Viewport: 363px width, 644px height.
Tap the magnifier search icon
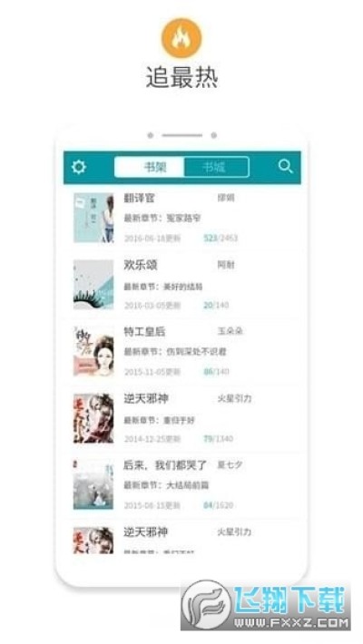click(285, 166)
